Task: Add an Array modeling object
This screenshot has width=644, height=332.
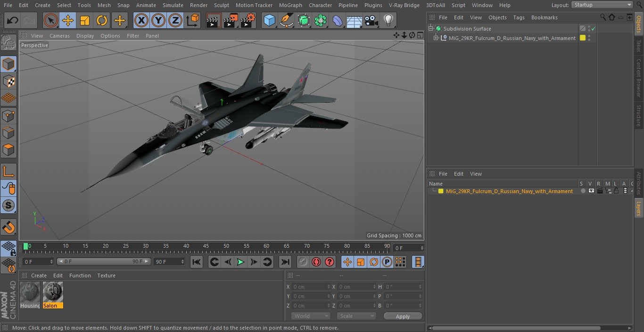Action: [x=321, y=20]
